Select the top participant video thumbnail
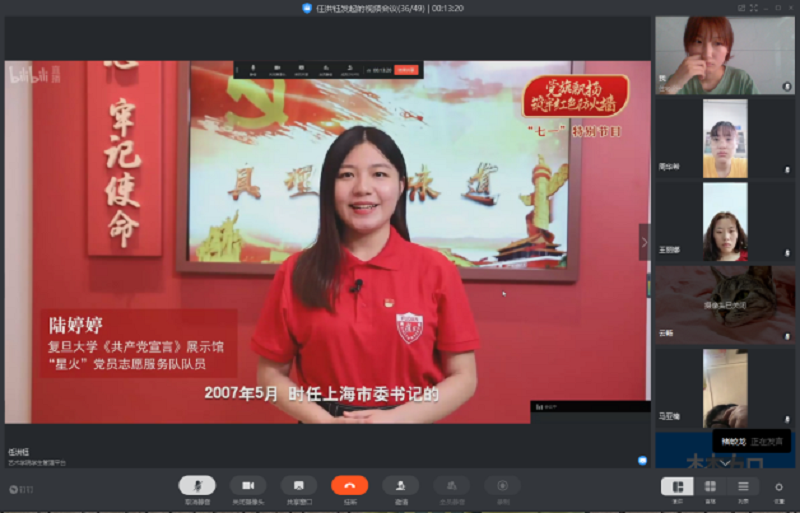 [x=724, y=55]
